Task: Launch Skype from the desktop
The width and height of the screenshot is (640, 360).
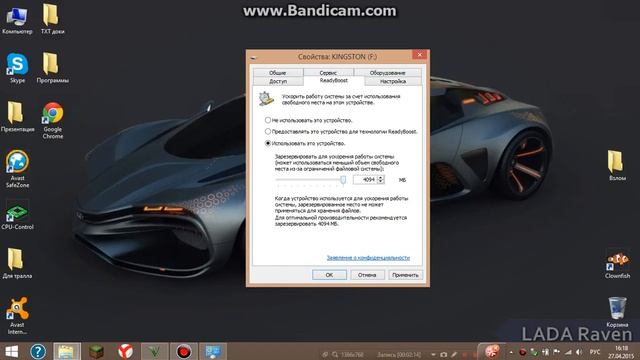Action: click(17, 68)
